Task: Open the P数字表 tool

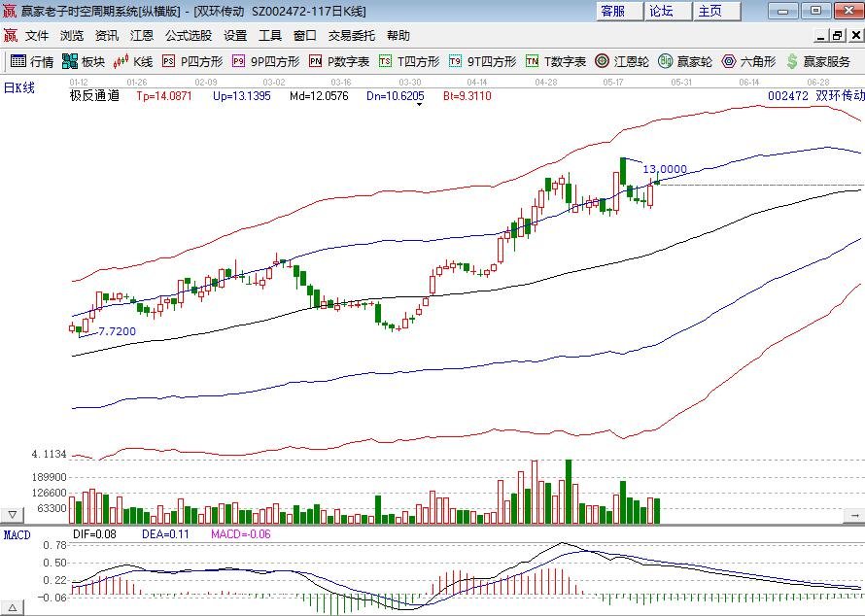Action: tap(339, 62)
